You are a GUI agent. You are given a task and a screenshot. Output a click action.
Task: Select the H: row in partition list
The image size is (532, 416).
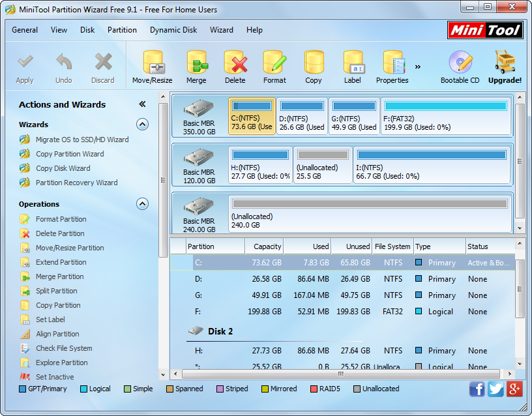click(343, 351)
